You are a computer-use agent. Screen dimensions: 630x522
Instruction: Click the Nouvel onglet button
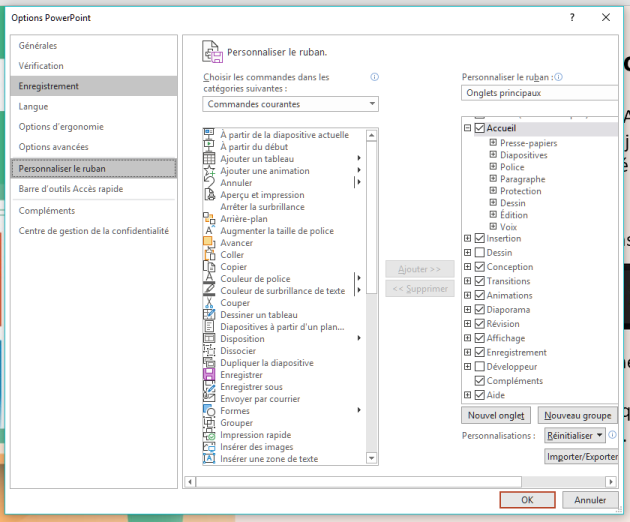pos(495,415)
